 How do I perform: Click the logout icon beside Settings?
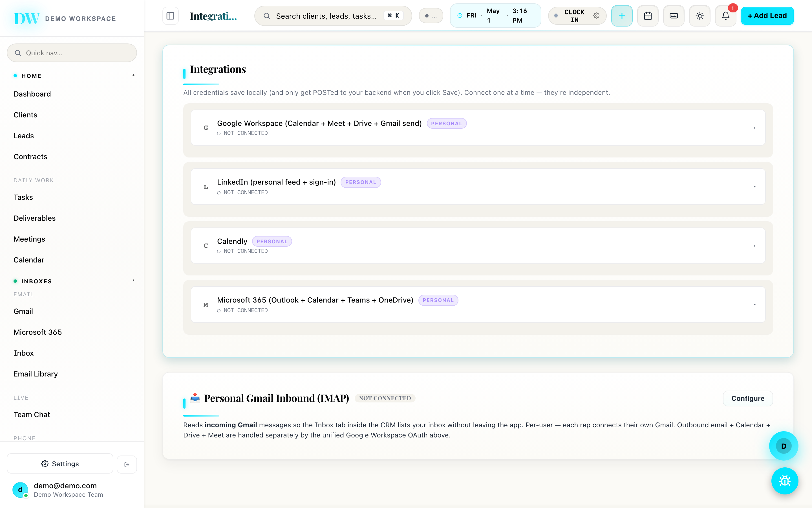click(127, 464)
